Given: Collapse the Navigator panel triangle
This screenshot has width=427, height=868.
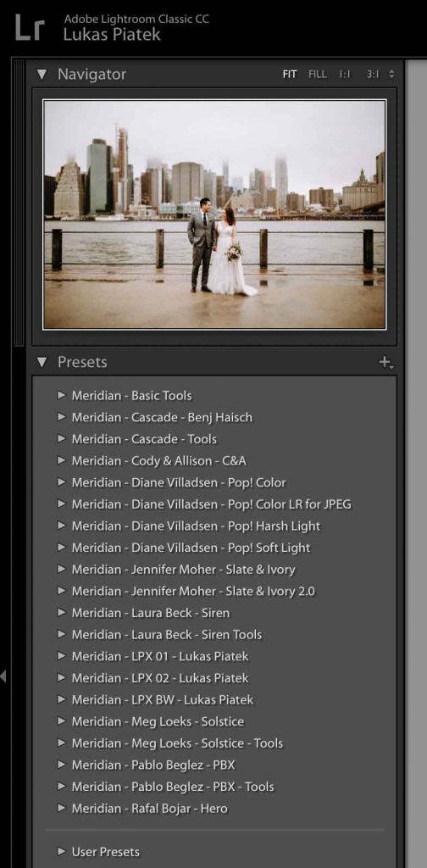Looking at the screenshot, I should [x=42, y=75].
